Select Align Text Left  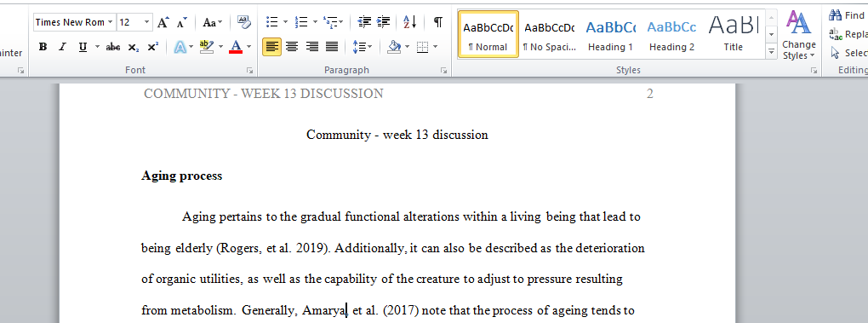(x=271, y=47)
